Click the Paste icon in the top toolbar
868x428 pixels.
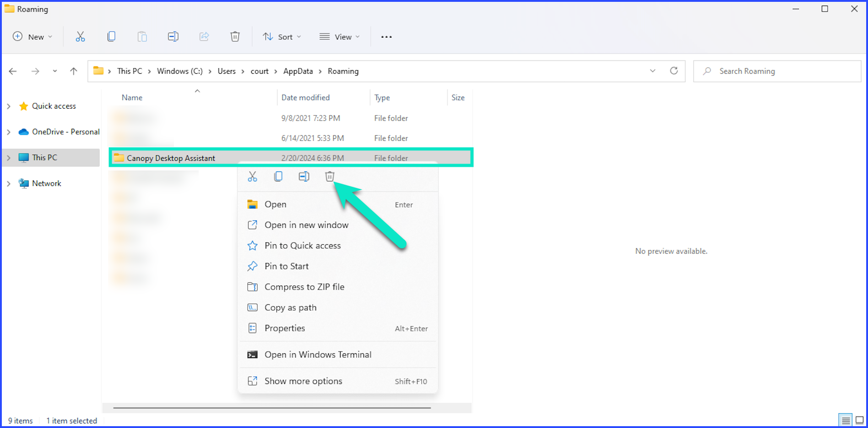pyautogui.click(x=142, y=37)
